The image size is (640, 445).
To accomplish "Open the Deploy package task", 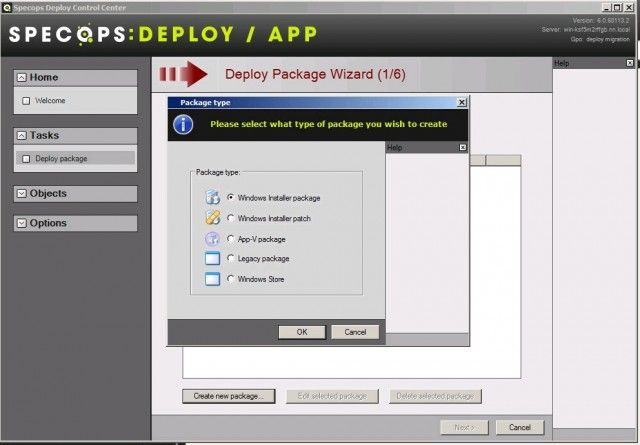I will pos(76,158).
